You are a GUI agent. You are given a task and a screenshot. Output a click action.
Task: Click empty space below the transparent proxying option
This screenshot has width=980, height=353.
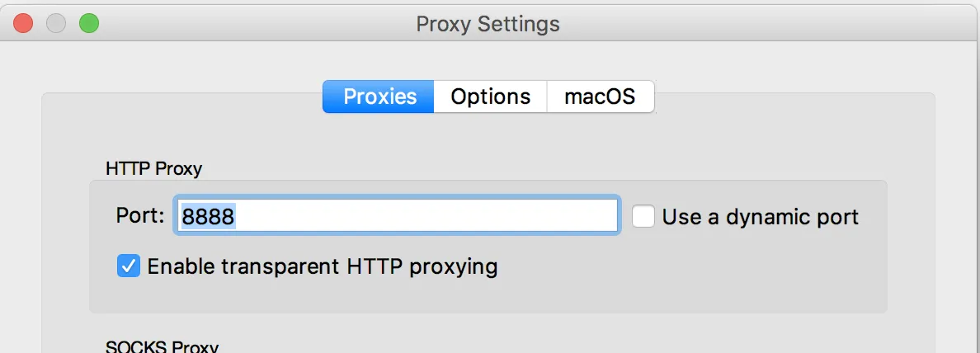487,295
